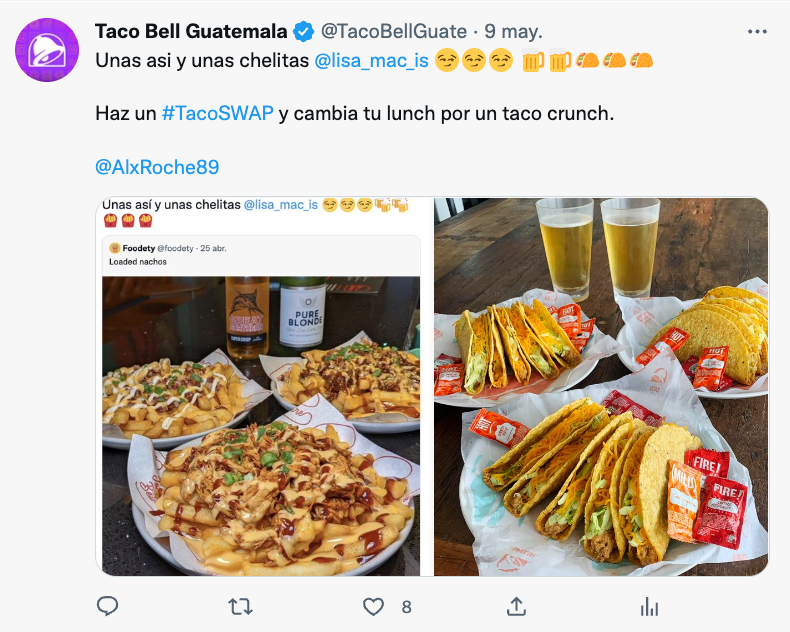Like the tweet with heart icon
This screenshot has width=790, height=632.
click(373, 607)
